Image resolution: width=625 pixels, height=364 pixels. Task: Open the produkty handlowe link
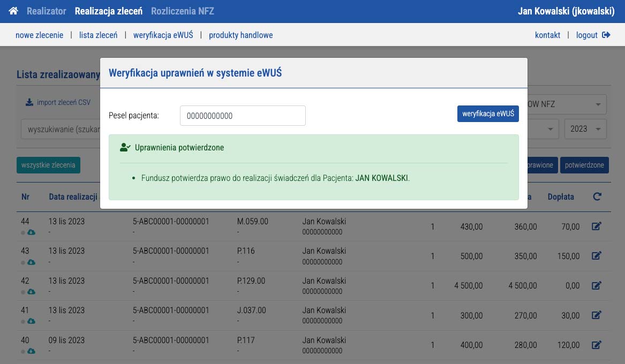(x=240, y=35)
